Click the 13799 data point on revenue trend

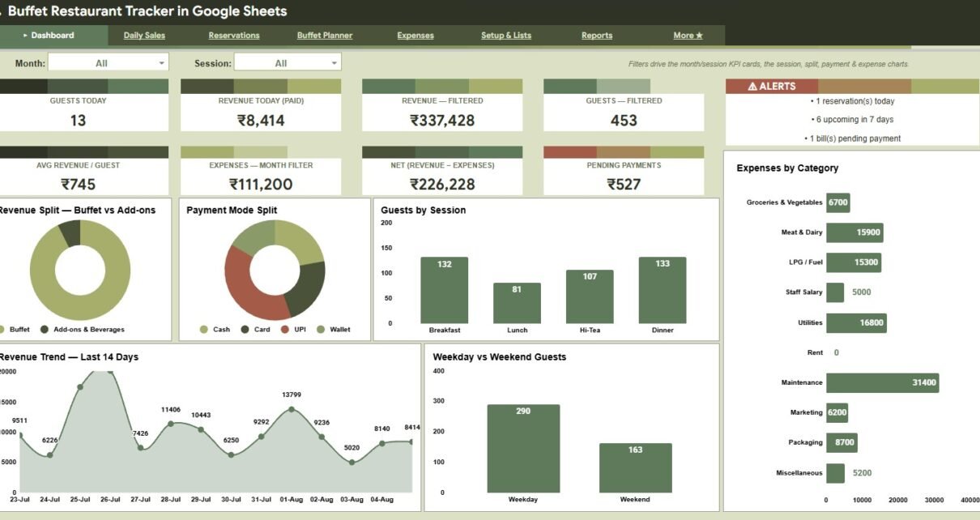point(292,409)
